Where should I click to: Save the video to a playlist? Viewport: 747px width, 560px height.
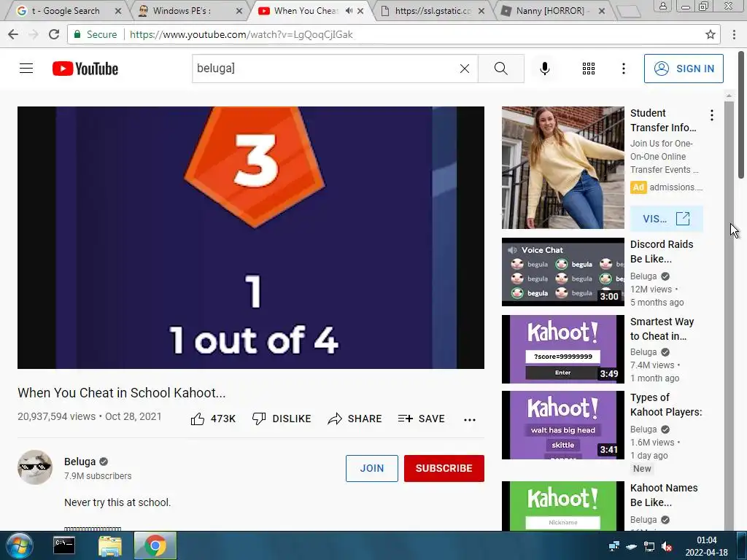(421, 419)
